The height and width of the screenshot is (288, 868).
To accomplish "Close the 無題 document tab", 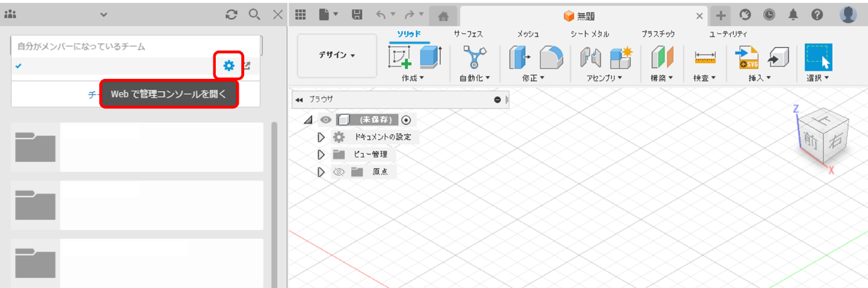I will click(700, 16).
